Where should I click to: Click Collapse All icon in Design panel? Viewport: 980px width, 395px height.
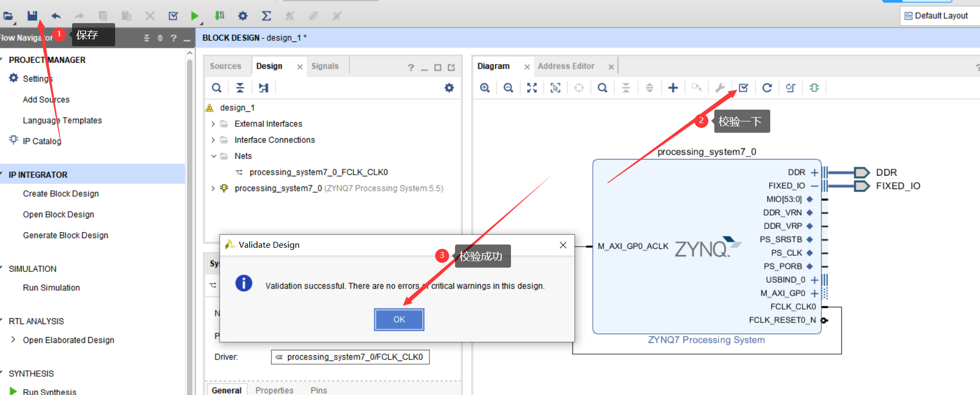[240, 88]
